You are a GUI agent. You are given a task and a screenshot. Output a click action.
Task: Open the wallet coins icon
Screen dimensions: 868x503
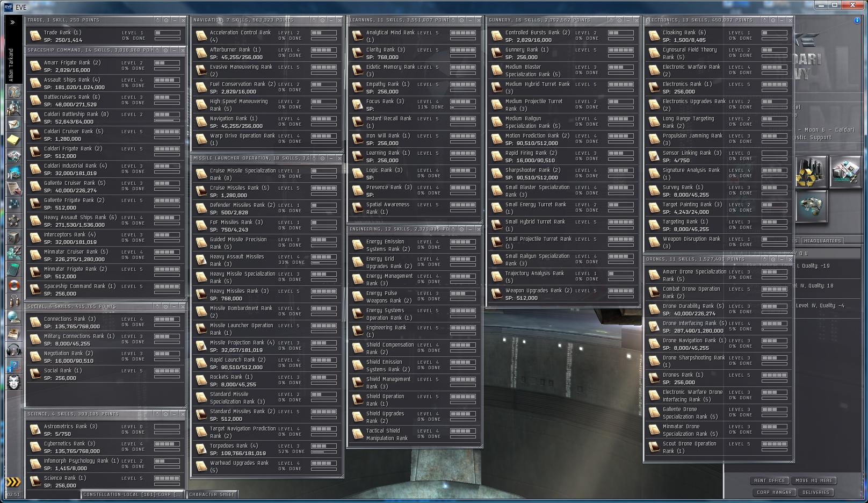tap(13, 253)
